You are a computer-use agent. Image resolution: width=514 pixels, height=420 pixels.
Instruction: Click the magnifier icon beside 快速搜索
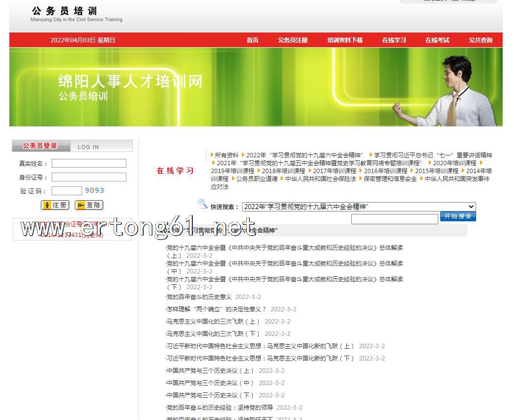[x=203, y=204]
